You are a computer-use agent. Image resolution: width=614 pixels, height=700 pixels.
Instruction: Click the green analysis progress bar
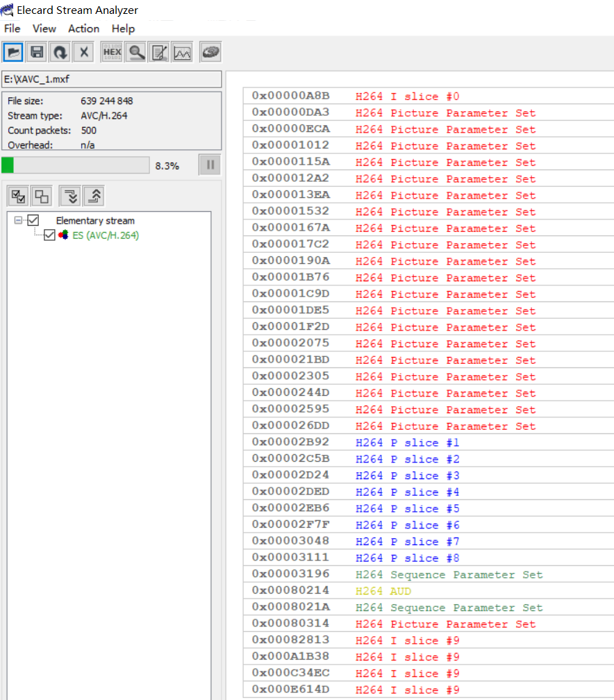pos(76,165)
